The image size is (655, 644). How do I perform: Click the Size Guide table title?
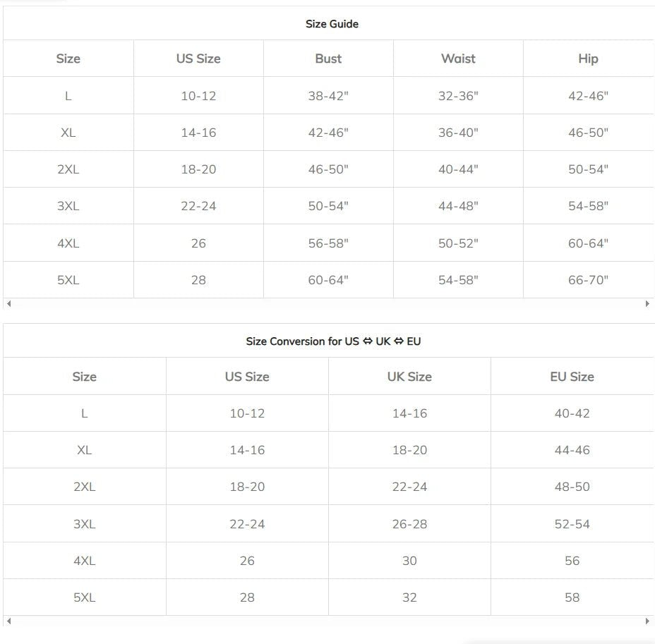click(332, 24)
